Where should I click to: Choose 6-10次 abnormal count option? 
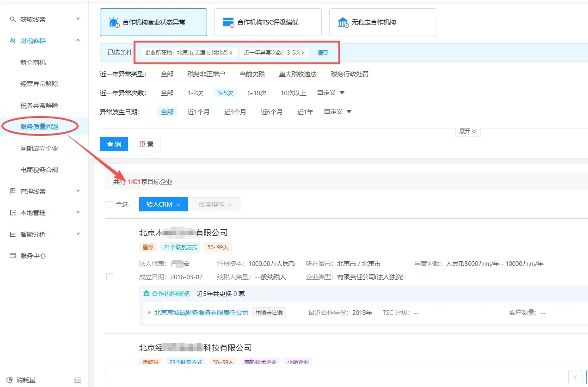pyautogui.click(x=257, y=93)
